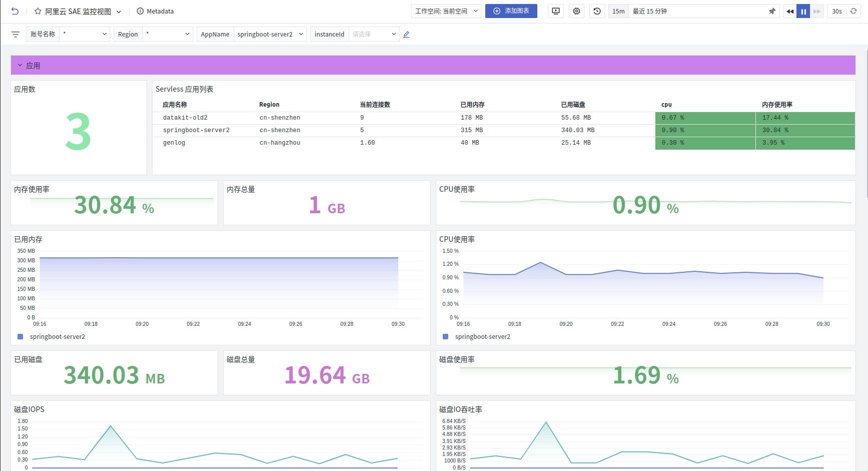The width and height of the screenshot is (868, 471).
Task: Click the 已用磁盘 panel title
Action: pos(28,359)
